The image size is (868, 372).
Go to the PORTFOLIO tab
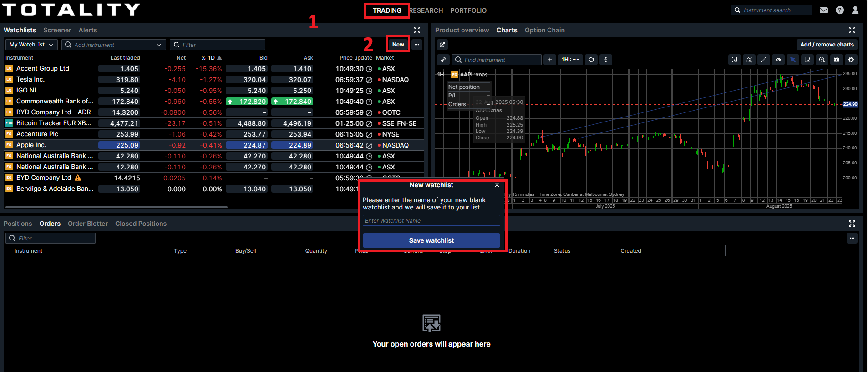pyautogui.click(x=468, y=10)
